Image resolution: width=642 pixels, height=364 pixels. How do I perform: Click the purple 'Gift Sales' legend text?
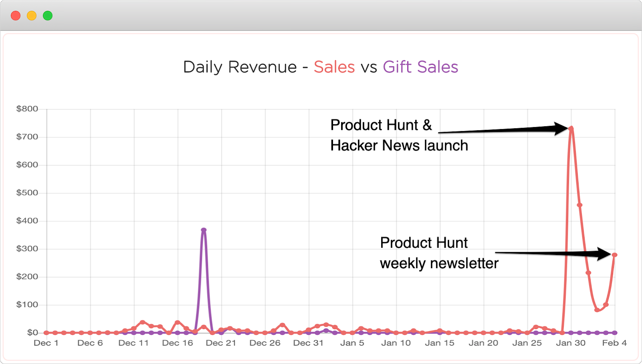pos(421,67)
